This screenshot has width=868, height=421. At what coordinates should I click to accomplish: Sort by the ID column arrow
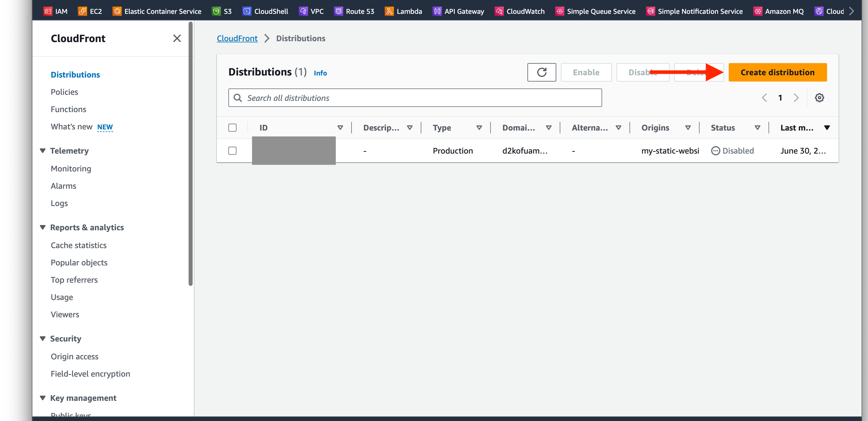click(x=340, y=128)
